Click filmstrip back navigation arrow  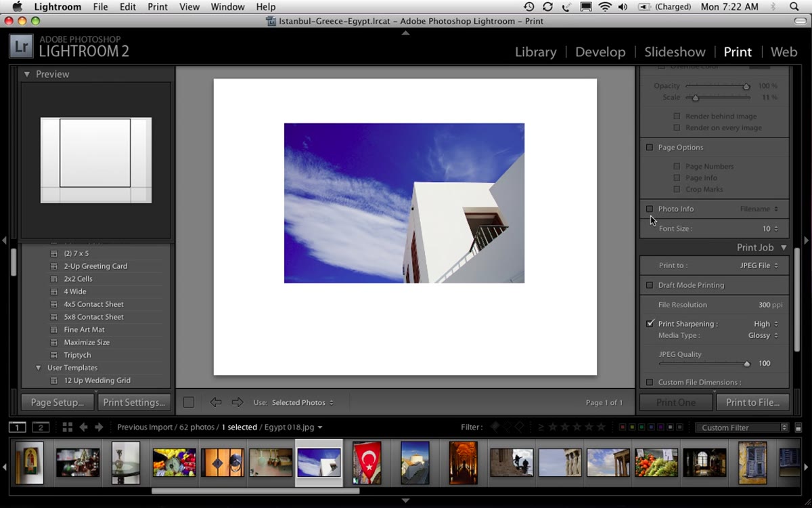point(84,427)
